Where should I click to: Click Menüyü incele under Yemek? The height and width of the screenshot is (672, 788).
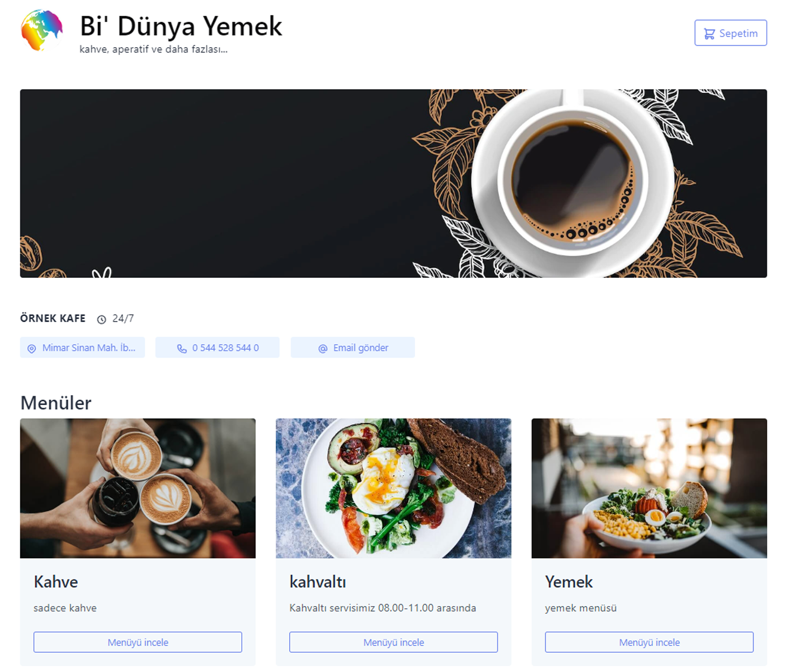[649, 642]
